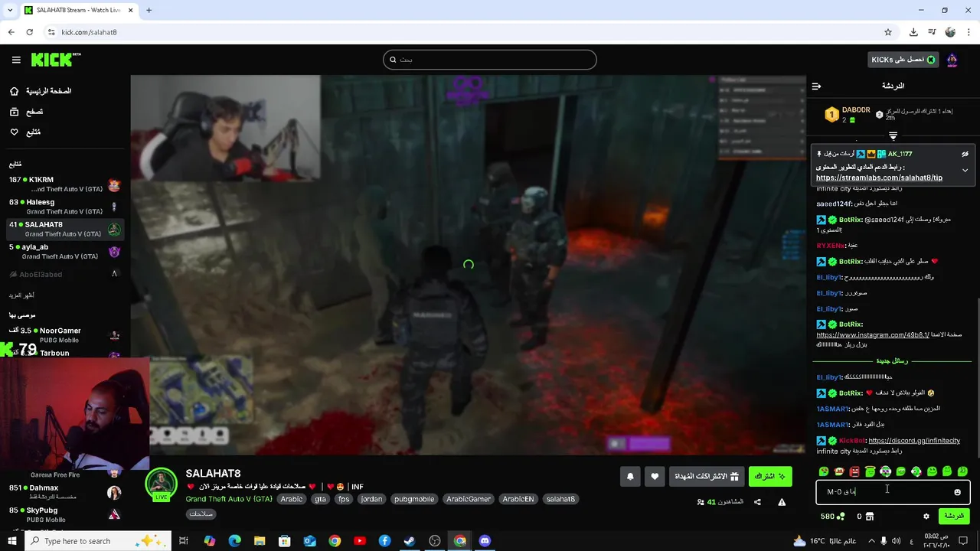
Task: Send message with the green chat button
Action: pos(953,516)
